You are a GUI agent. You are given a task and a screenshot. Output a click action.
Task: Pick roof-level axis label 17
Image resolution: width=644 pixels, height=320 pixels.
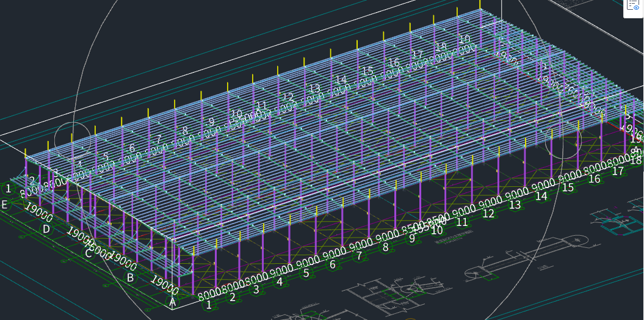[418, 54]
